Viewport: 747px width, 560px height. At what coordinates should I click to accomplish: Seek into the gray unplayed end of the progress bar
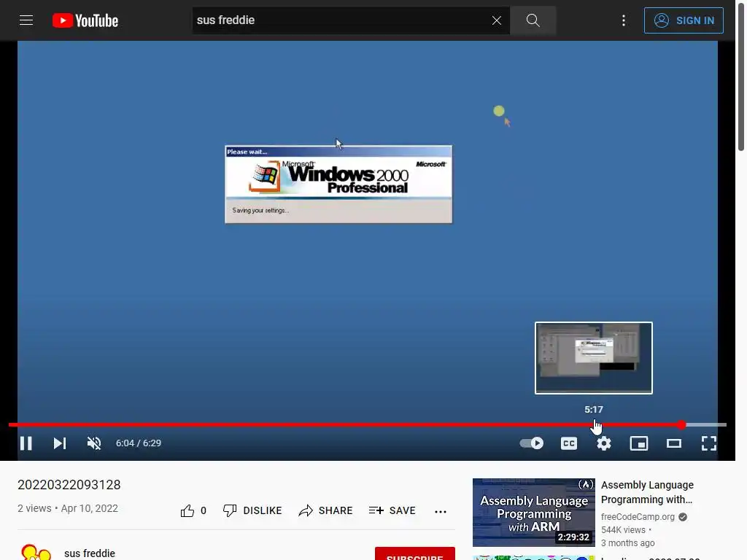706,424
